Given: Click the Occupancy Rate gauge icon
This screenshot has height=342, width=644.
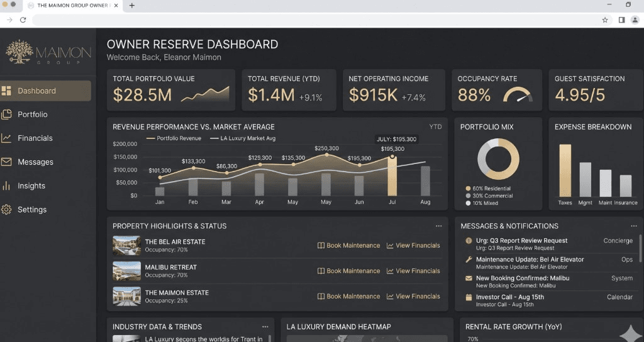Looking at the screenshot, I should (518, 95).
